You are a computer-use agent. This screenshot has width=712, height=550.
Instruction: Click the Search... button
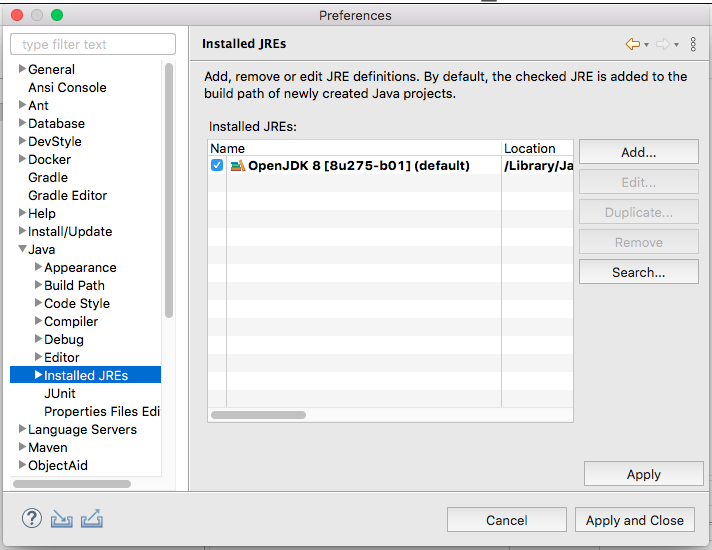click(x=638, y=272)
